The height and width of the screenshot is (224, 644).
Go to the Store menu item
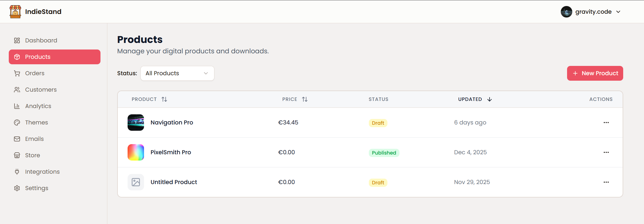33,155
